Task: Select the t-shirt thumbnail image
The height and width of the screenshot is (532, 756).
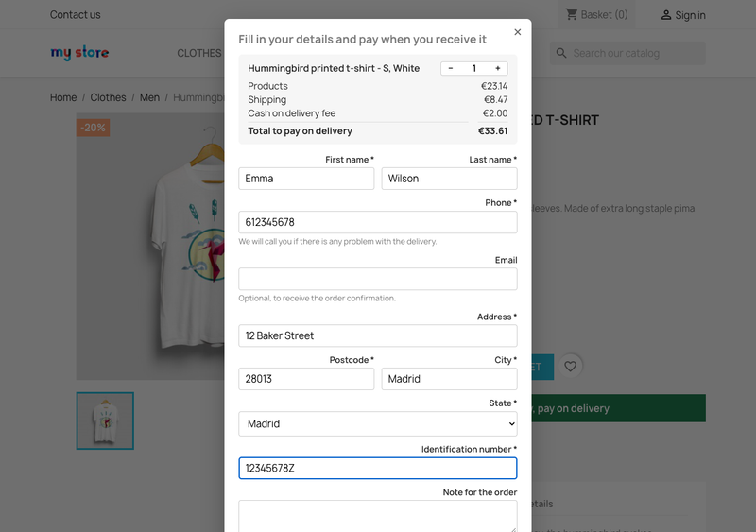Action: point(105,420)
